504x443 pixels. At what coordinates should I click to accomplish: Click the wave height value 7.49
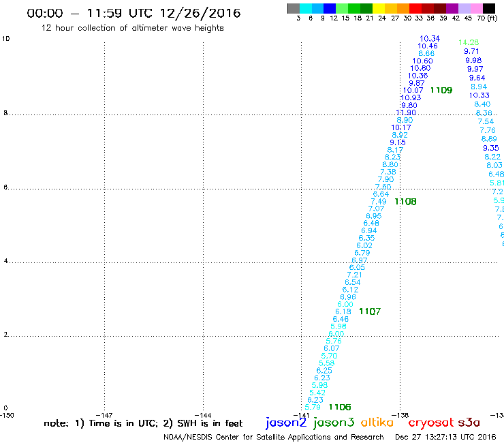(x=379, y=202)
